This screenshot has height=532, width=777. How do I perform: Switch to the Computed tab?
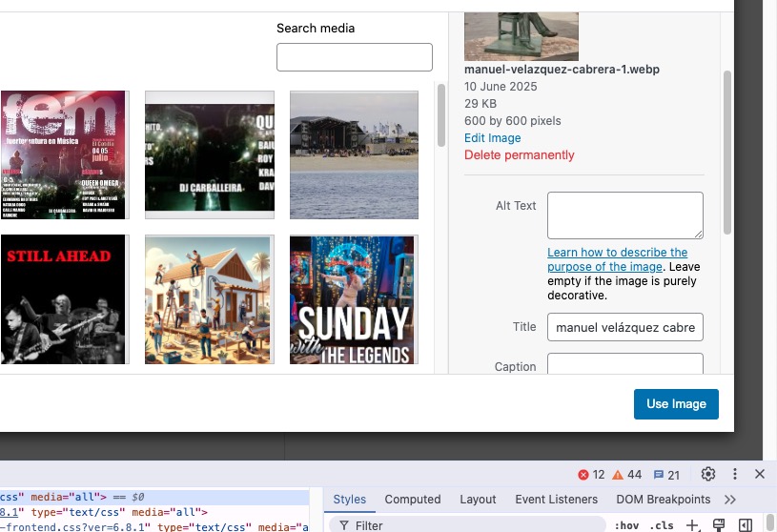[x=412, y=499]
